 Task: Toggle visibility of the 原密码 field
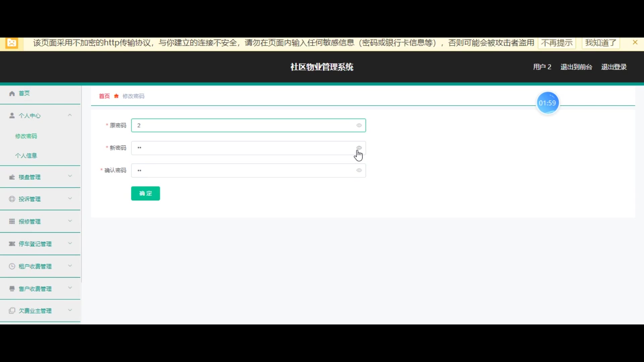(359, 125)
